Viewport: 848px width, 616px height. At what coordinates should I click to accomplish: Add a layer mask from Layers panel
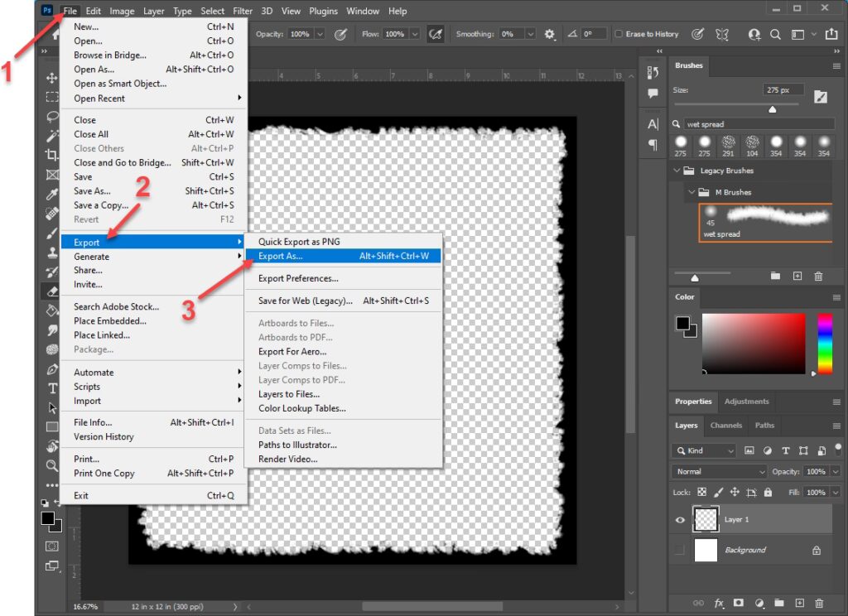pos(739,603)
